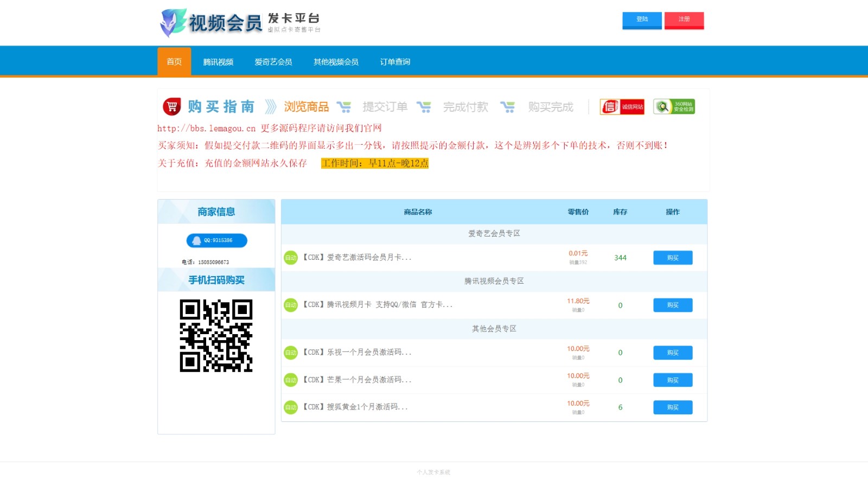The width and height of the screenshot is (868, 499).
Task: Click the 自动 badge on the 芒果 row
Action: (x=291, y=380)
